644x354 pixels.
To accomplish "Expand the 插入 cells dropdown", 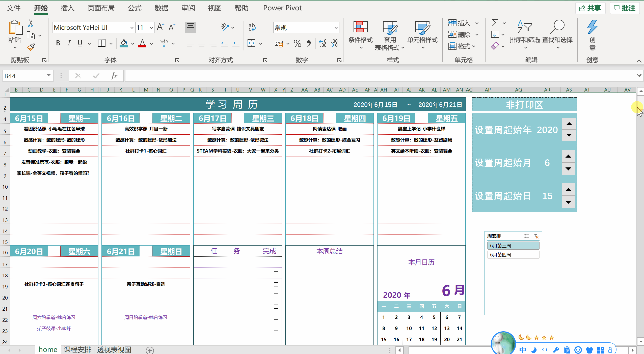I will pyautogui.click(x=477, y=23).
